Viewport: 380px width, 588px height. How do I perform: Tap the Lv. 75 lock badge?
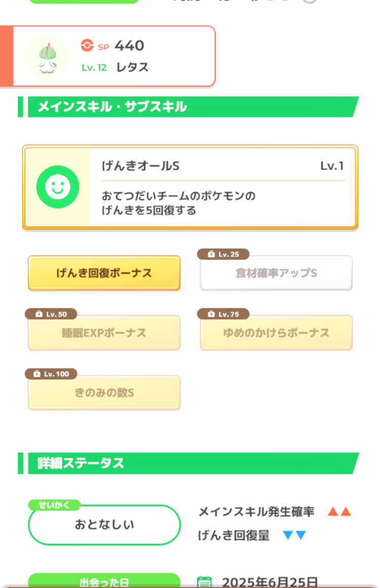(223, 314)
